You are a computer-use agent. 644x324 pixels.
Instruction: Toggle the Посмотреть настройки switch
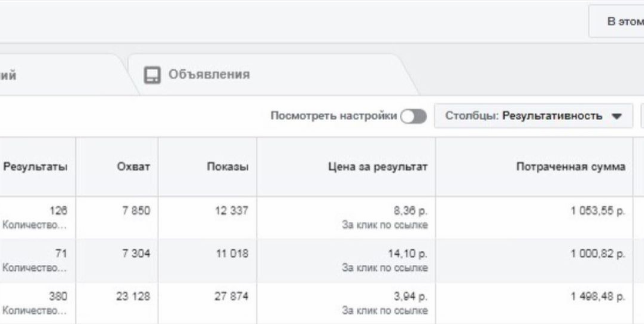click(x=414, y=117)
